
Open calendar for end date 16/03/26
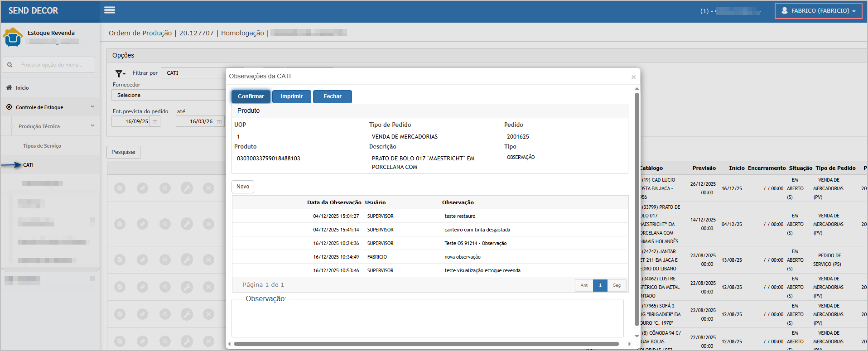tap(219, 122)
